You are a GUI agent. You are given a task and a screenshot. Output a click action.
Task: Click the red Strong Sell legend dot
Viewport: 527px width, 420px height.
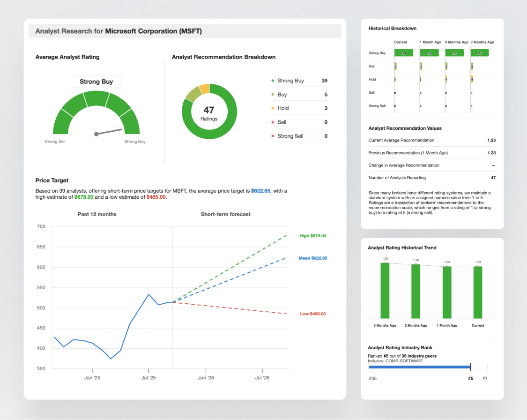pos(273,136)
